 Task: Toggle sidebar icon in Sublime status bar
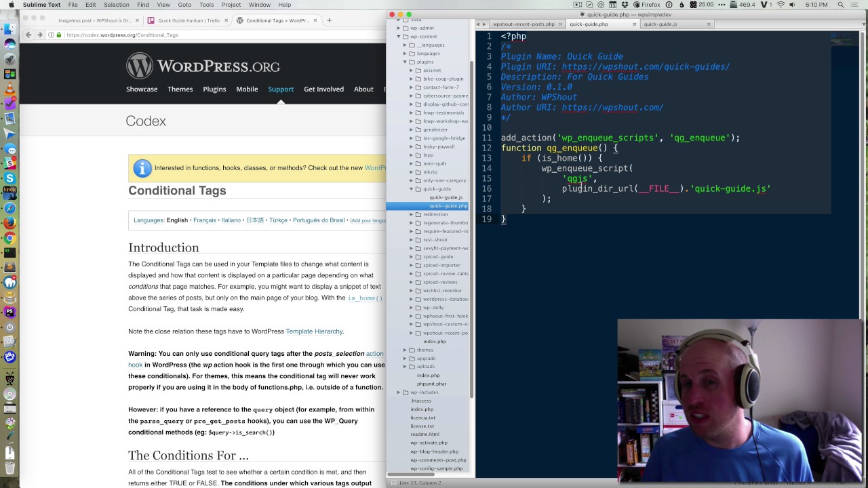coord(392,483)
